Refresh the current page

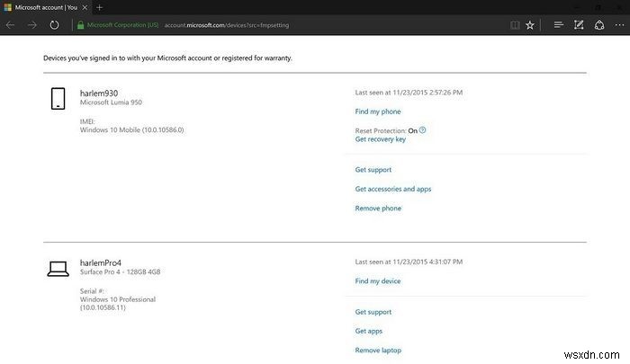click(55, 26)
